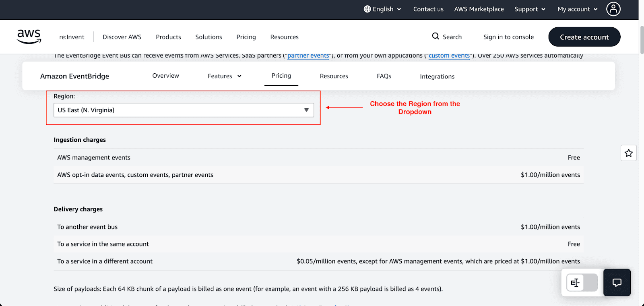
Task: Open the chat bubble icon
Action: [617, 283]
